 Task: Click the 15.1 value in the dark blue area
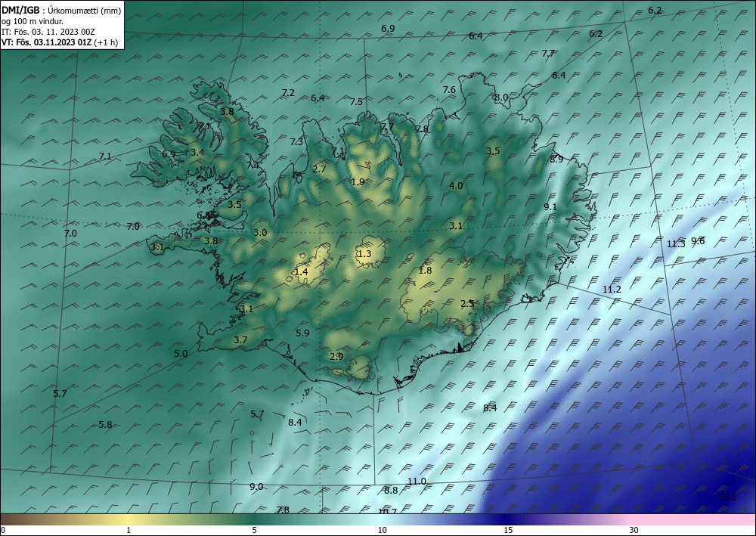point(727,497)
